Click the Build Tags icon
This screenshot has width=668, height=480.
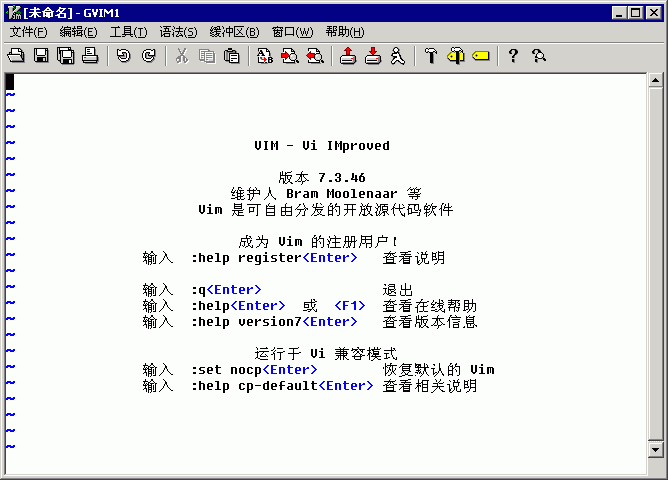(x=456, y=56)
